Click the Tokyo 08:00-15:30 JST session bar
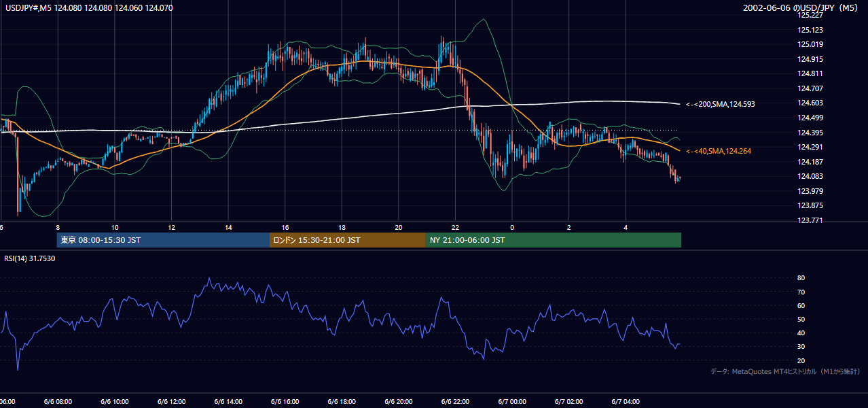The width and height of the screenshot is (868, 408). [163, 240]
